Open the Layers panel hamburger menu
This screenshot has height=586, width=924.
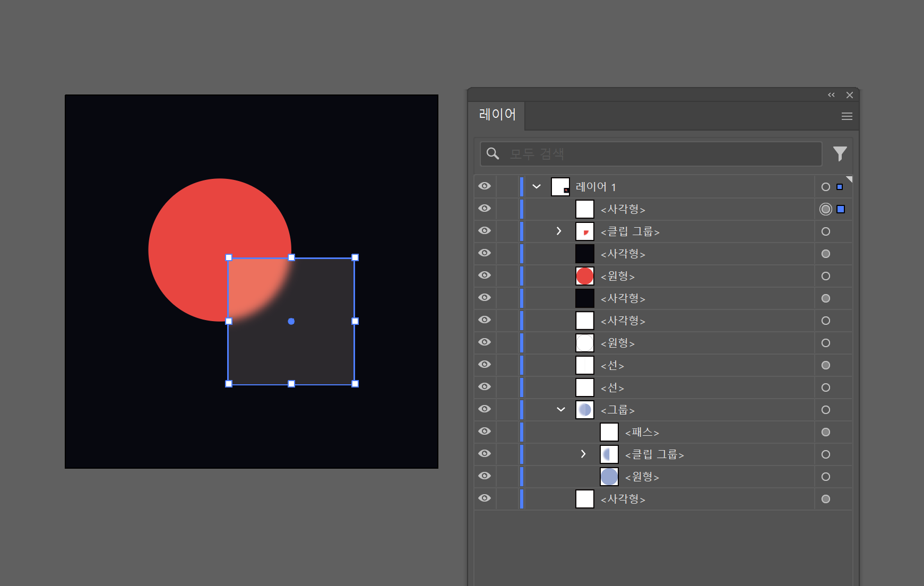pyautogui.click(x=847, y=116)
